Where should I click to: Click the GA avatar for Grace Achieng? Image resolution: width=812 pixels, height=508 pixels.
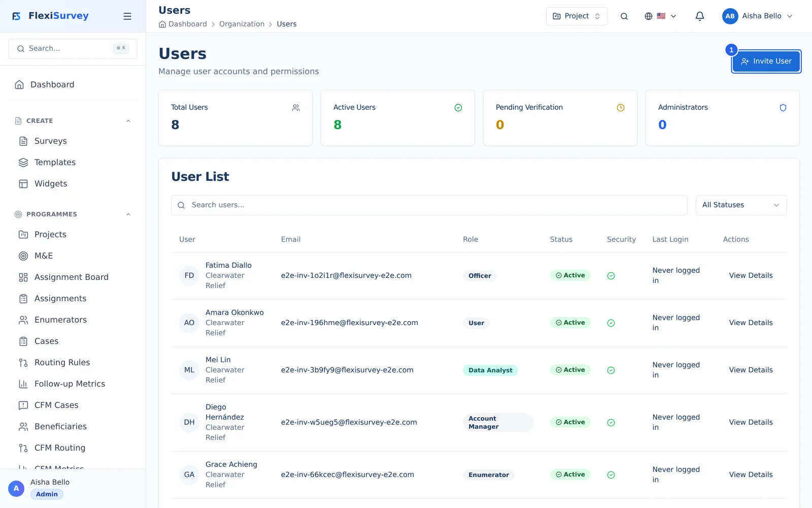189,475
